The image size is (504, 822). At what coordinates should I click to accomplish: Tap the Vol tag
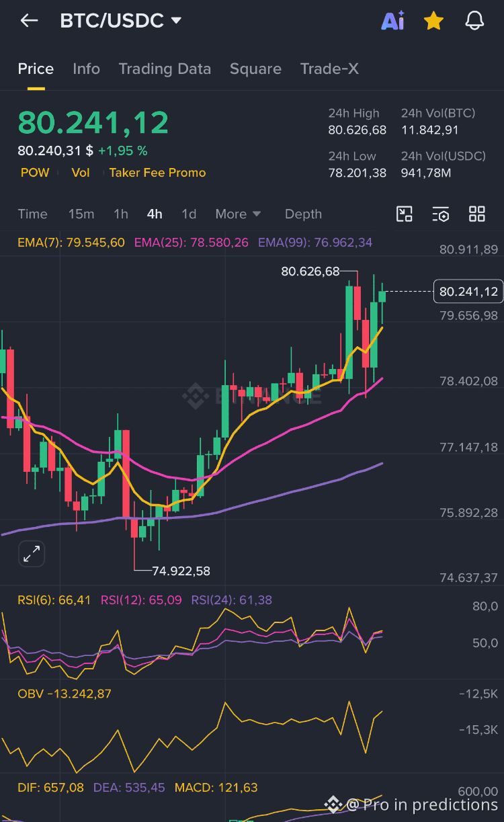[81, 173]
